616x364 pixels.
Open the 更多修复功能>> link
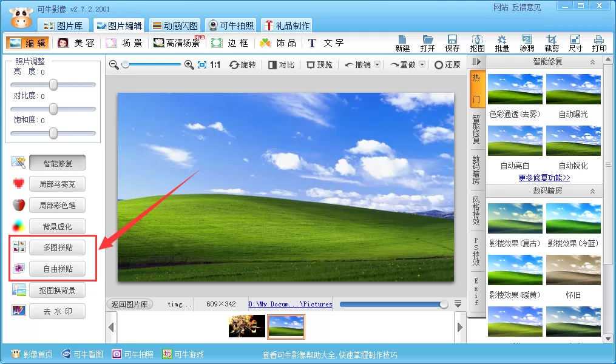click(544, 178)
